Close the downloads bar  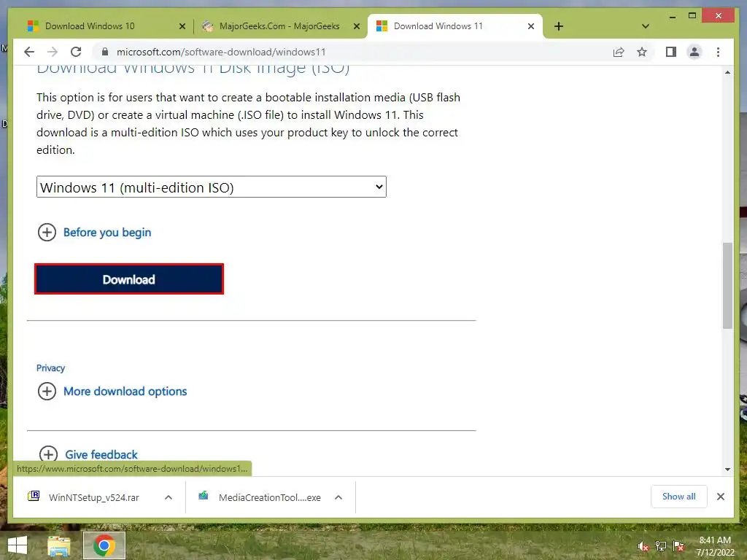tap(721, 497)
